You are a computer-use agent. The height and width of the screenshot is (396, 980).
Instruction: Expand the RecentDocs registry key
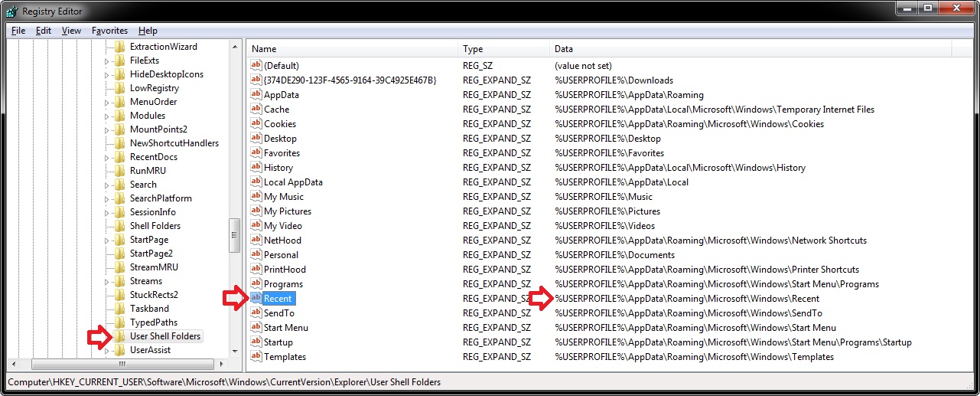pyautogui.click(x=107, y=157)
